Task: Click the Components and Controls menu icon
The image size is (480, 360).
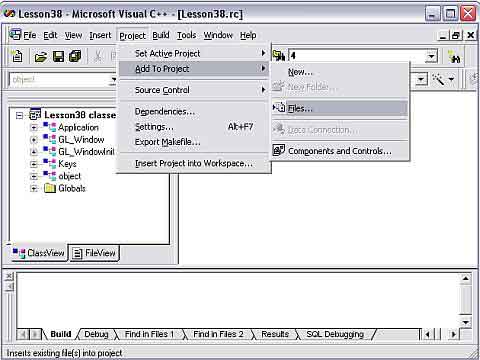Action: click(x=279, y=150)
